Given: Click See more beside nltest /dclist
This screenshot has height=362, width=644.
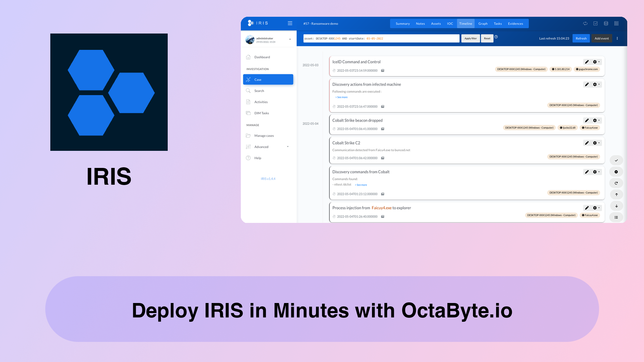Looking at the screenshot, I should (361, 185).
